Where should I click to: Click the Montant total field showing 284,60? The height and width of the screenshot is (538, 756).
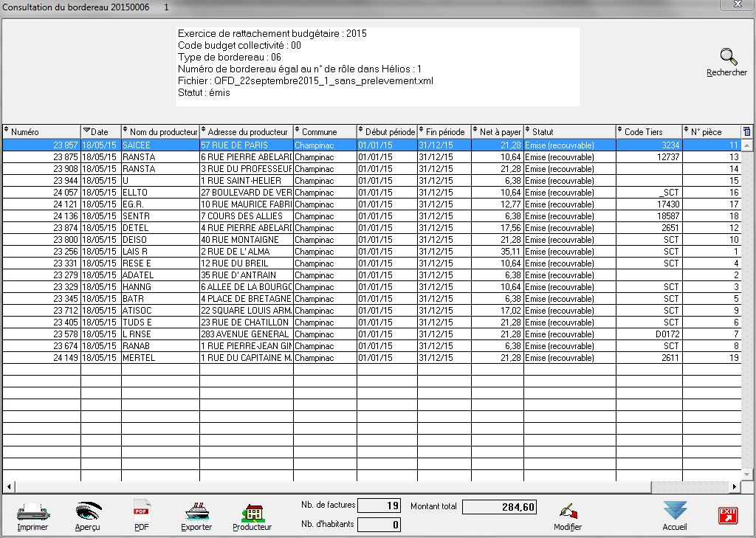499,507
